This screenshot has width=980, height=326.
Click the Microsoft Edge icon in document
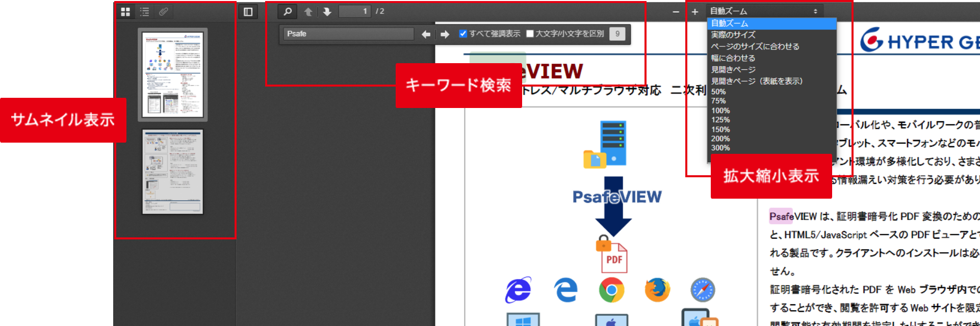pos(565,290)
